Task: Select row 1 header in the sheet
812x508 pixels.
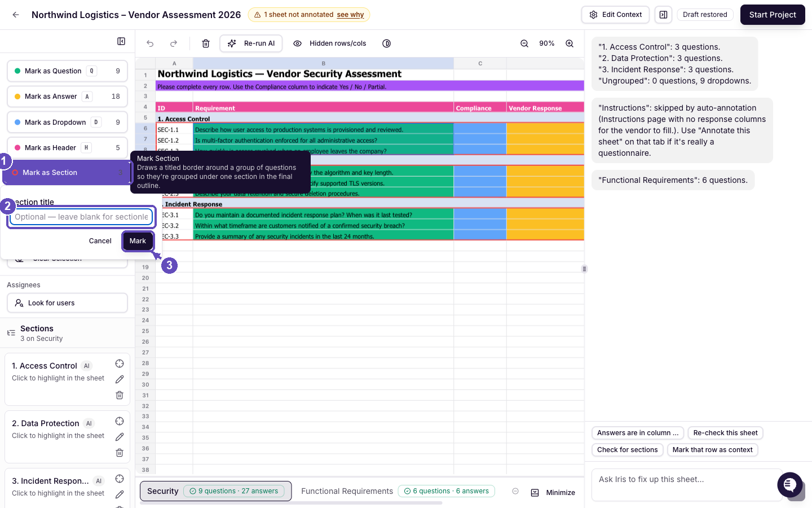Action: point(145,75)
